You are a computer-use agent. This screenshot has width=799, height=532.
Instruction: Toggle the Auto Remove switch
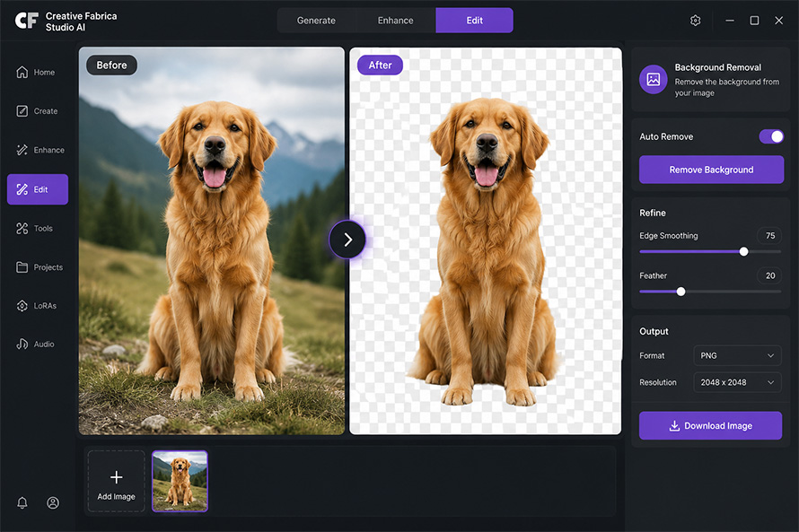click(771, 136)
